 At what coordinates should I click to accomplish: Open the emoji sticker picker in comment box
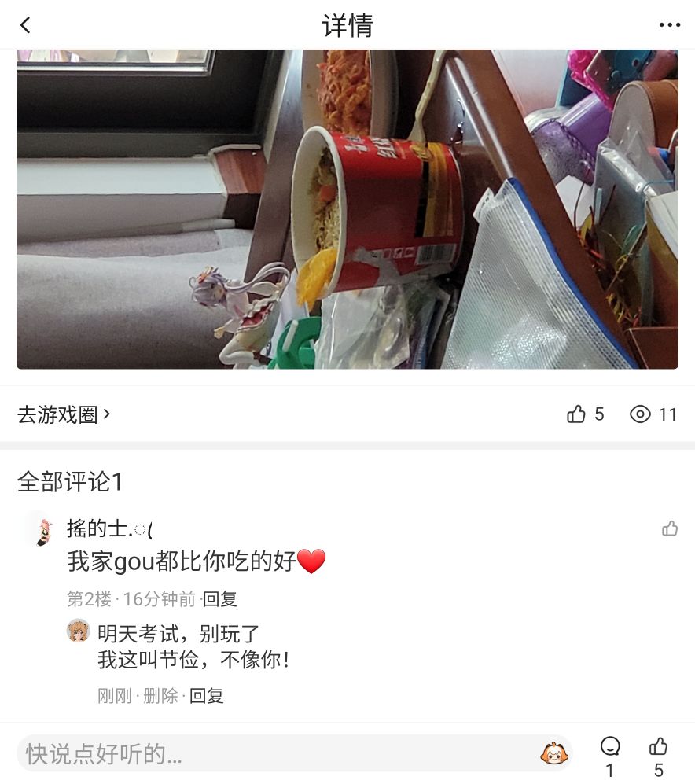coord(554,753)
